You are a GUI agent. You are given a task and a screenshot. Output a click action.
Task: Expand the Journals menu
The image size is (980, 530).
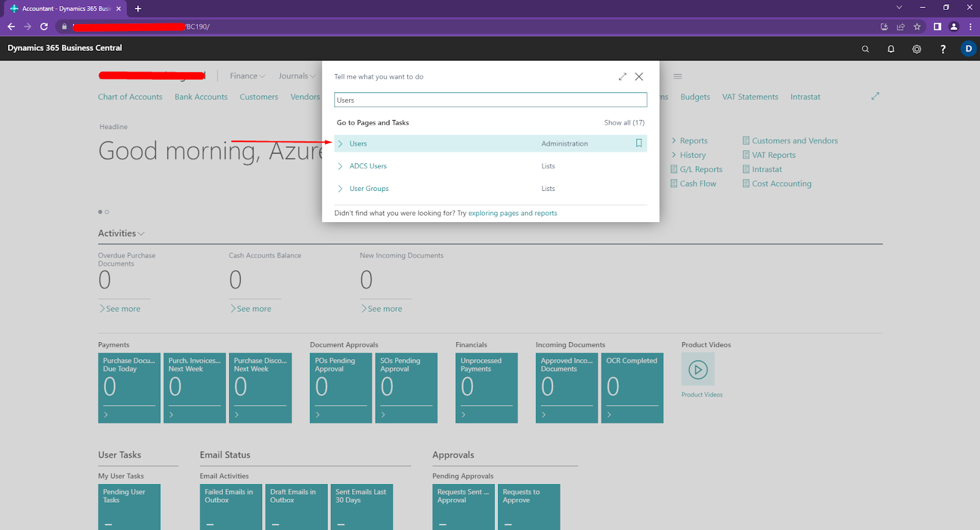(x=297, y=76)
